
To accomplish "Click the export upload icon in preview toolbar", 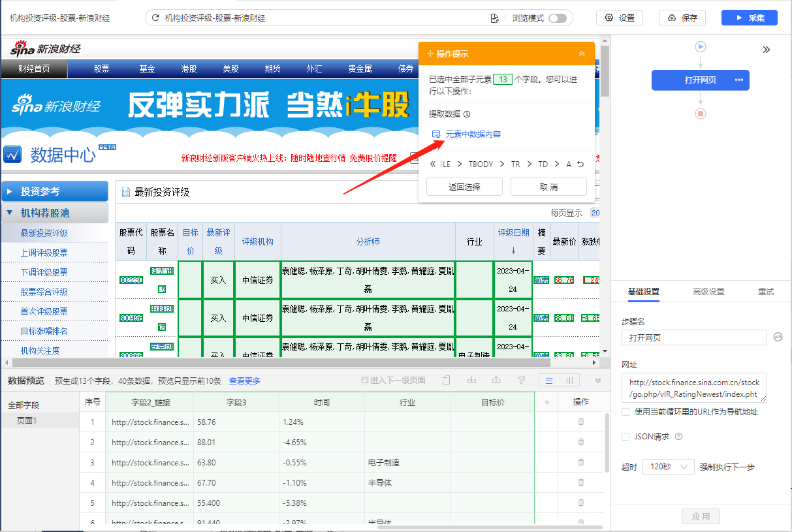I will (496, 380).
